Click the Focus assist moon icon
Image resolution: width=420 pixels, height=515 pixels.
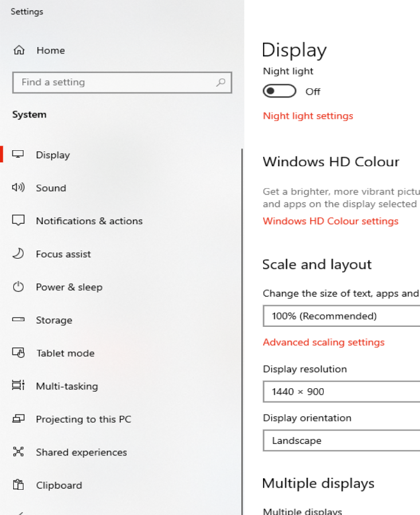click(18, 253)
